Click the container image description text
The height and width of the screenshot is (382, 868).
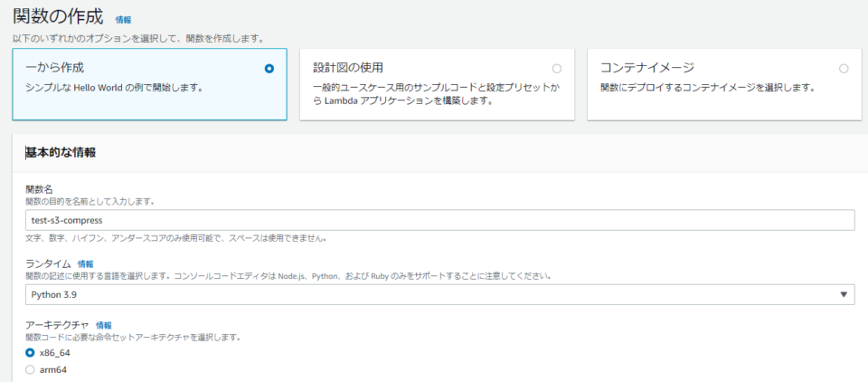tap(708, 88)
